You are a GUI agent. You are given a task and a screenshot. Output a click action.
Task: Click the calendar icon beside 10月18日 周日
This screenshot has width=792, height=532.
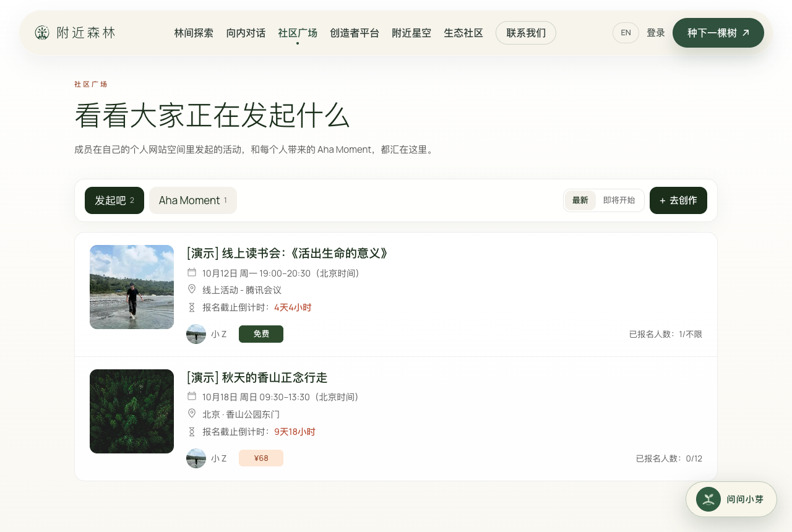(x=192, y=396)
